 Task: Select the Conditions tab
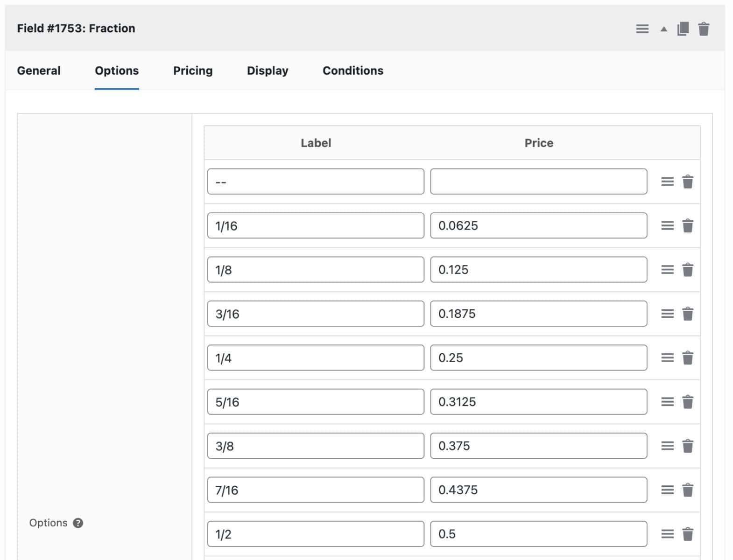click(x=353, y=70)
